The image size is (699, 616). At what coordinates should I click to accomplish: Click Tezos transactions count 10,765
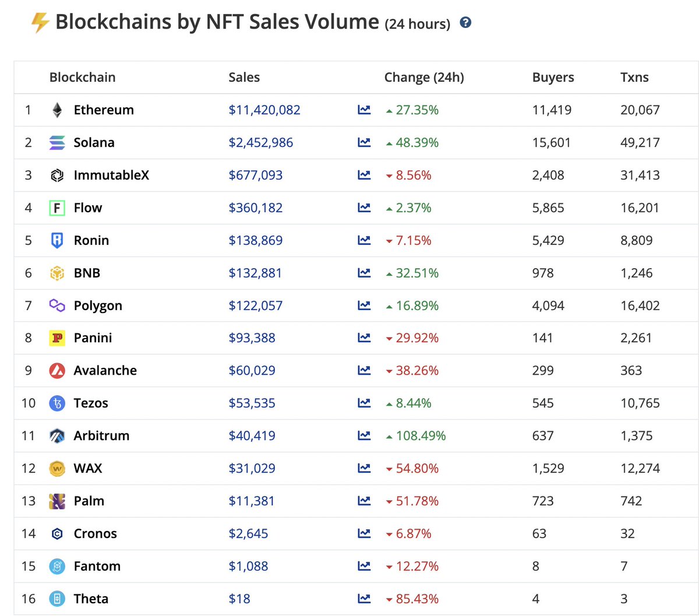[x=640, y=403]
